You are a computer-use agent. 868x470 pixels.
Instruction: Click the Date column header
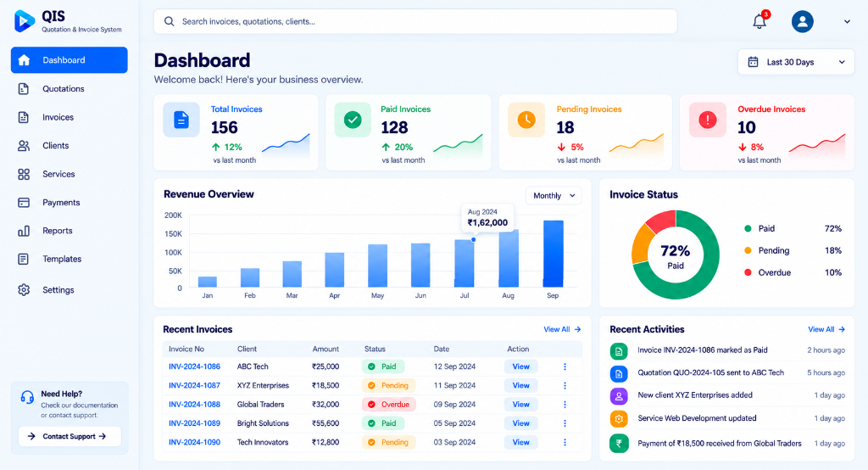tap(441, 349)
